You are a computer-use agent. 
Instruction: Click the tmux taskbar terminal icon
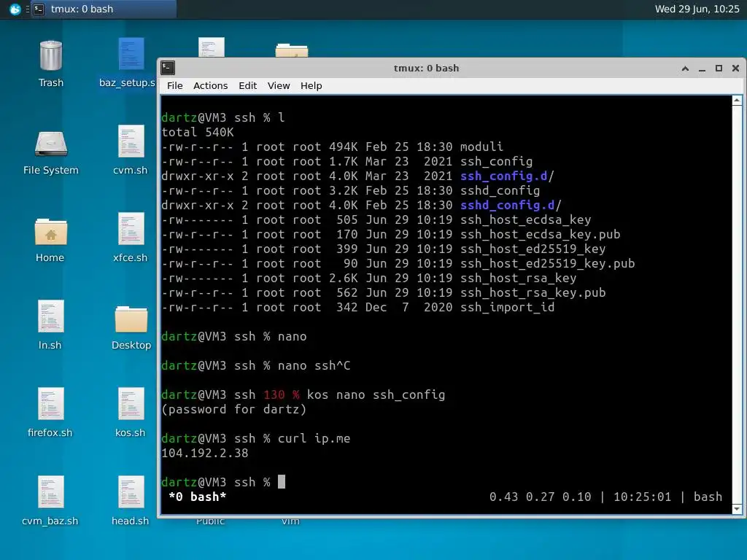click(39, 9)
